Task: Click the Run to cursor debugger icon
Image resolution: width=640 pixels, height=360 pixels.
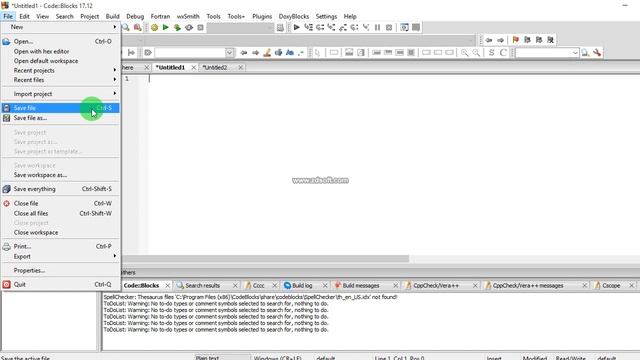Action: click(x=308, y=27)
